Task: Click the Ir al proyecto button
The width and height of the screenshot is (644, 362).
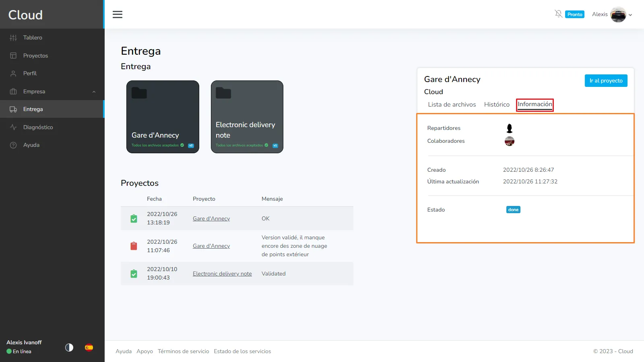Action: click(606, 80)
